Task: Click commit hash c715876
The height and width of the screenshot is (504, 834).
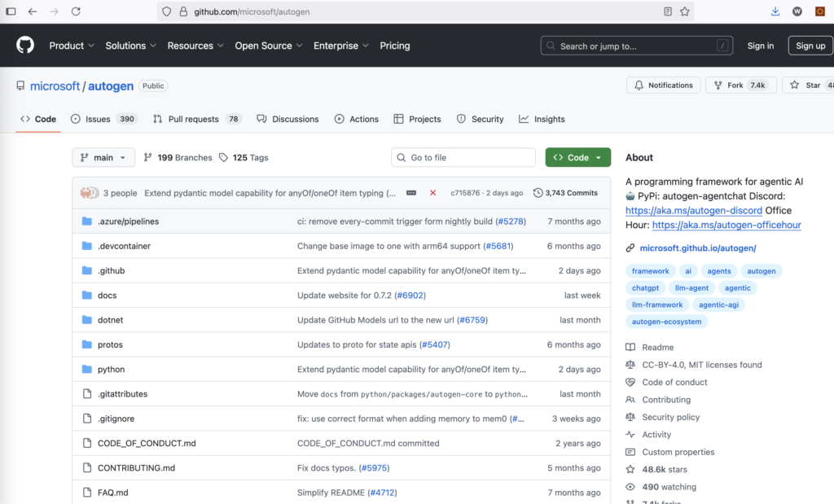Action: point(465,193)
